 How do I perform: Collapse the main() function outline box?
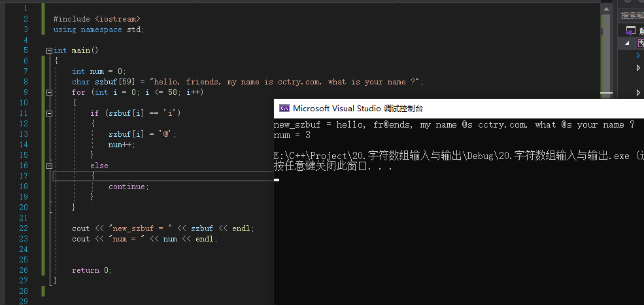pyautogui.click(x=49, y=50)
